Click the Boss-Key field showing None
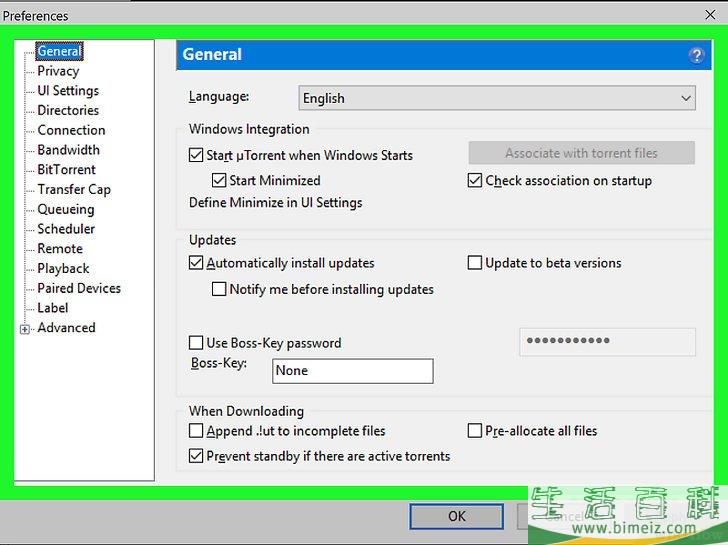 (352, 370)
